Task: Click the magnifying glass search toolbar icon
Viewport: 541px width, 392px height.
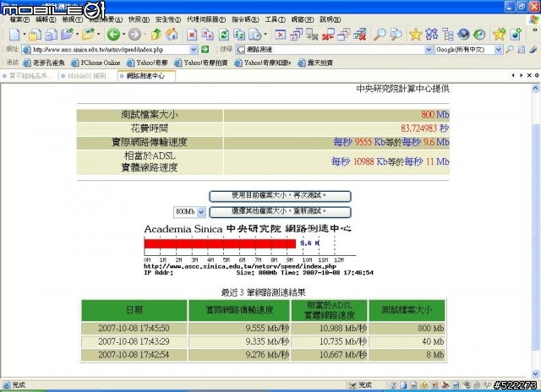Action: 380,35
